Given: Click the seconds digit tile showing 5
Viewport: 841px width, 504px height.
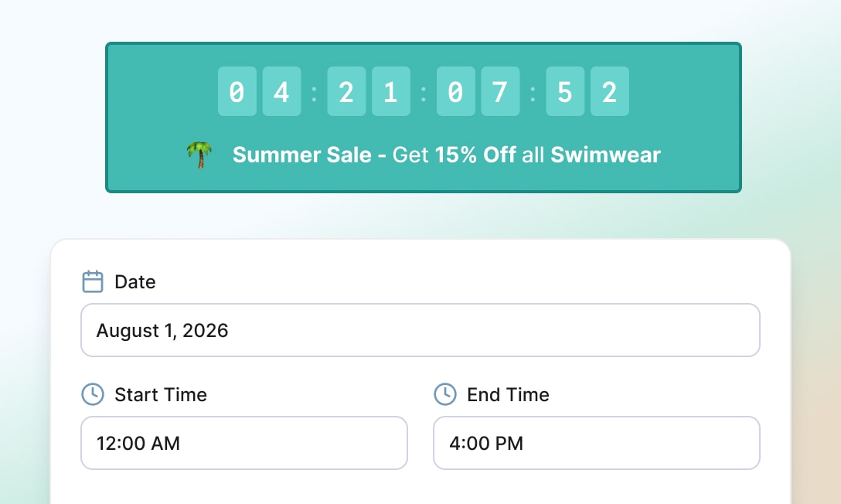Looking at the screenshot, I should [x=565, y=91].
